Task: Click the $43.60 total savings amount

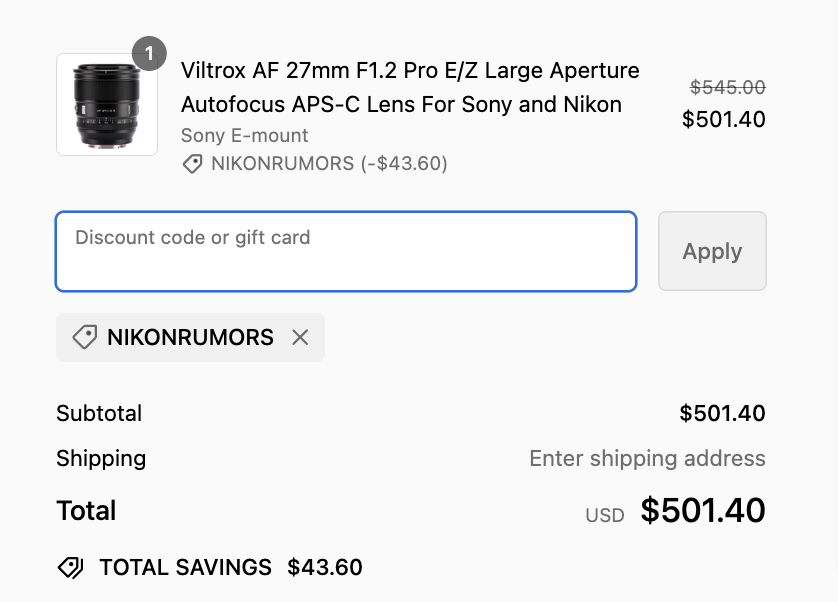Action: tap(325, 568)
